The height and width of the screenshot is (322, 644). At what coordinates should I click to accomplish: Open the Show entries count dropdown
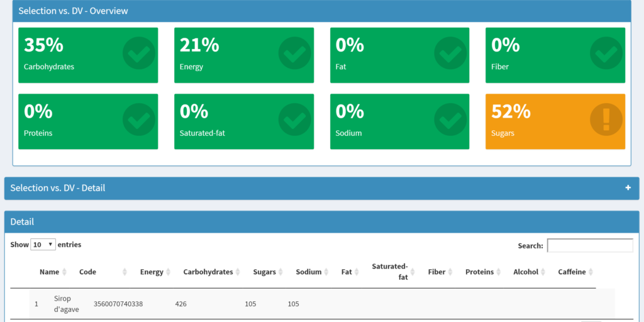tap(43, 245)
